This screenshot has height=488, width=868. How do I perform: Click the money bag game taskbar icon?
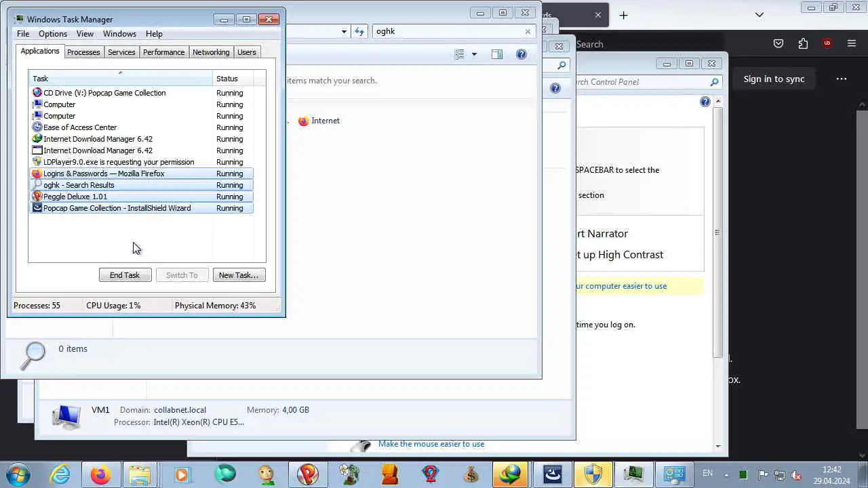[x=471, y=474]
